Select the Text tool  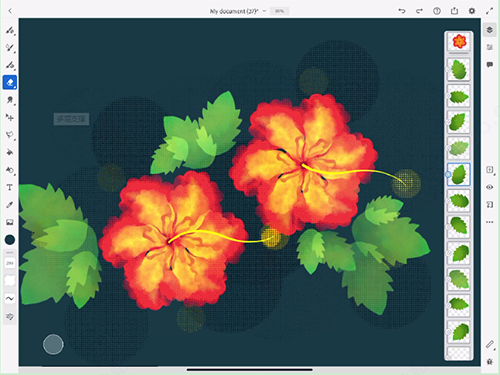click(x=10, y=187)
